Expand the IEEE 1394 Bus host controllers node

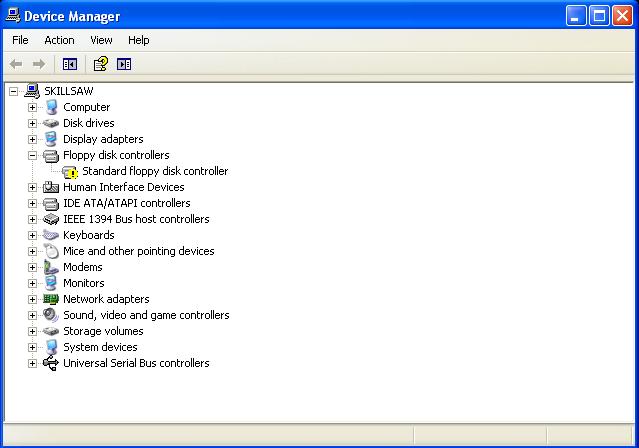point(33,219)
